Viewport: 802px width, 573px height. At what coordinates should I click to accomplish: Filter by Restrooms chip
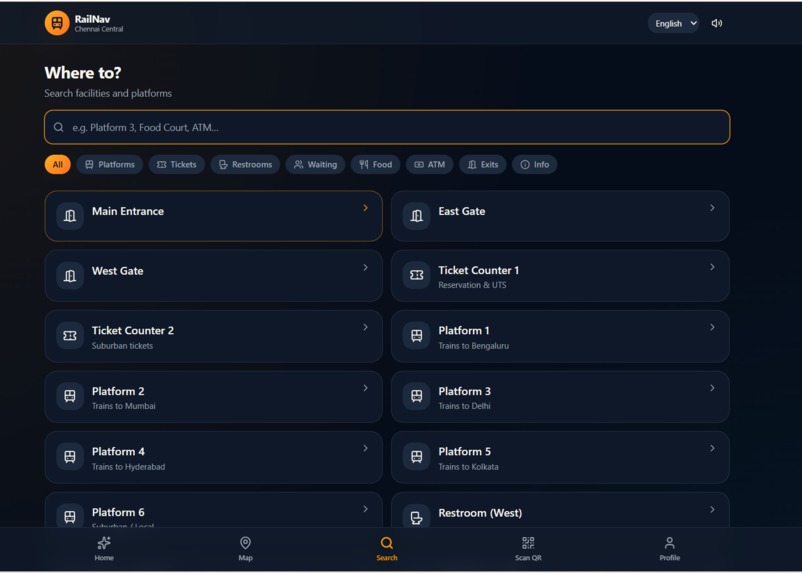click(245, 164)
